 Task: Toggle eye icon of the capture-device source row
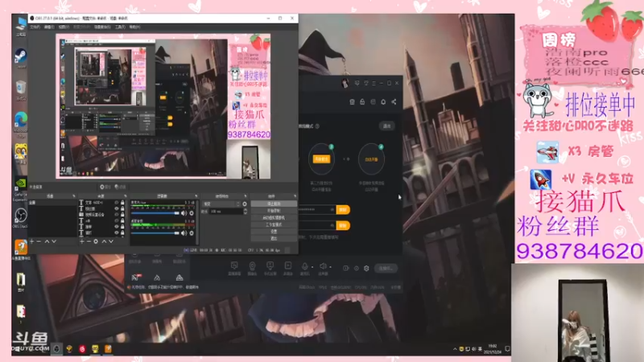pos(117,214)
